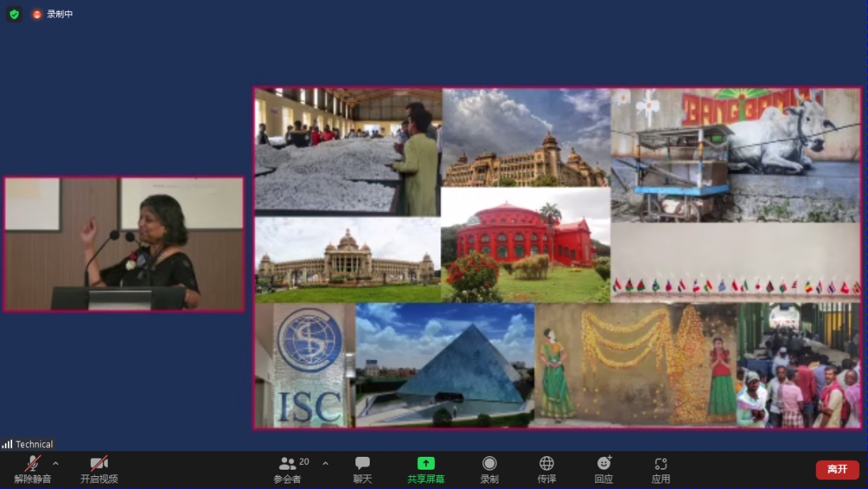Click the green encryption shield icon
This screenshot has height=489, width=868.
click(x=14, y=14)
